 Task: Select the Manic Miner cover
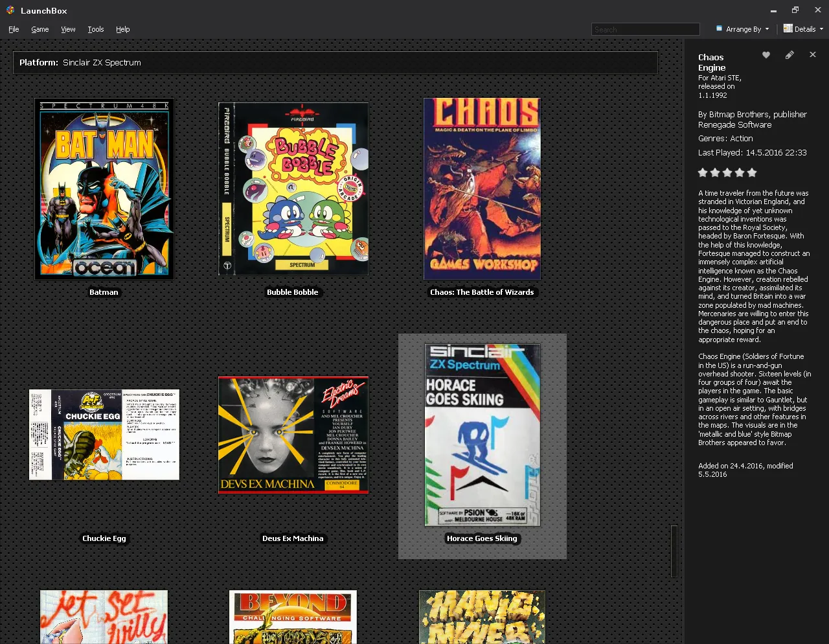[x=482, y=617]
